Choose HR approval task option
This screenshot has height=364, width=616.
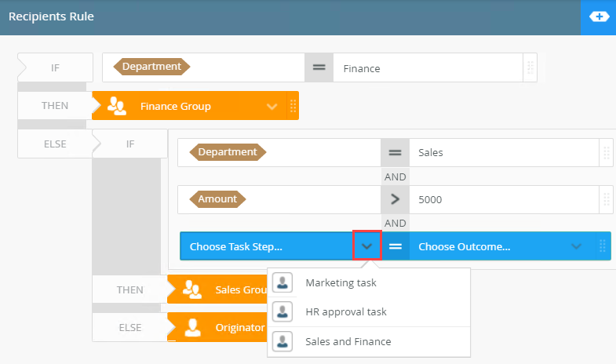[346, 311]
